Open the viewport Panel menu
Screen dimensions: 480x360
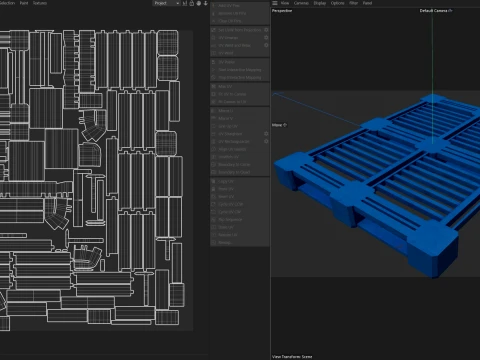pos(367,3)
